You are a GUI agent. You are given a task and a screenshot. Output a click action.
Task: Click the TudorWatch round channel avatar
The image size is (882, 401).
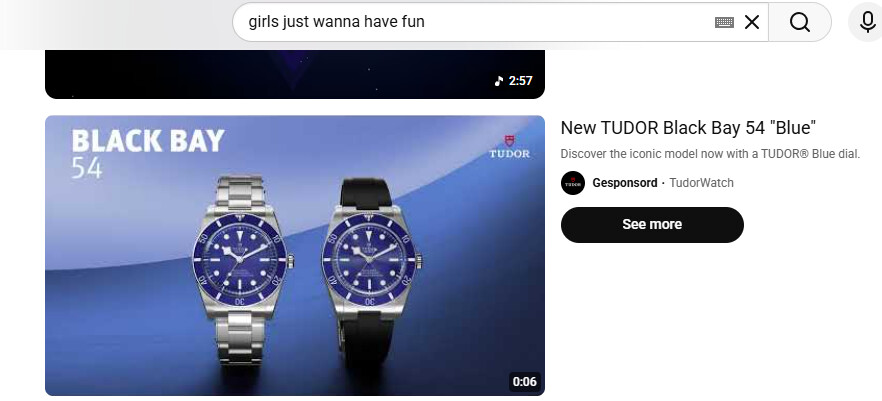coord(573,183)
